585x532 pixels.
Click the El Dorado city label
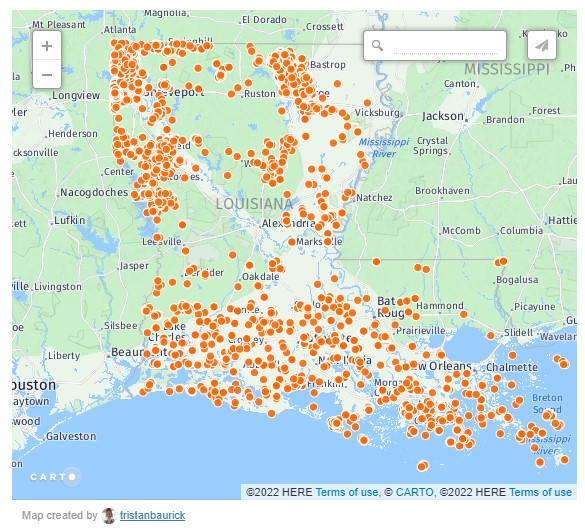click(x=264, y=20)
